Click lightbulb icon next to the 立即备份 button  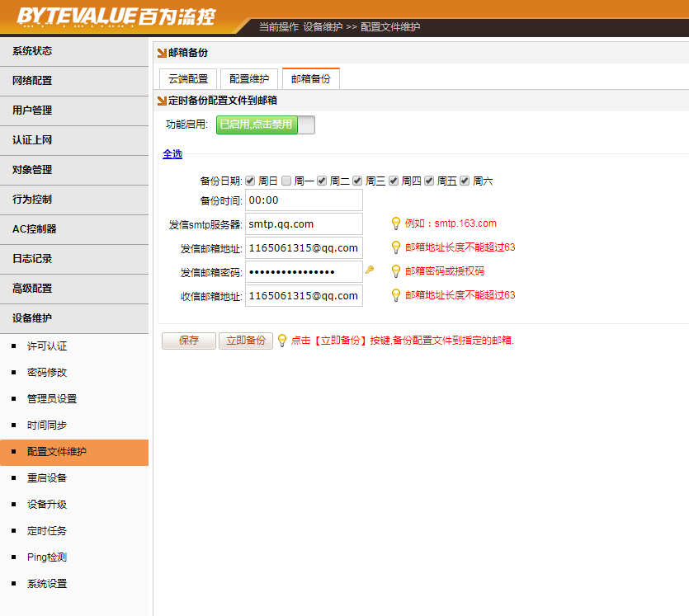(282, 340)
